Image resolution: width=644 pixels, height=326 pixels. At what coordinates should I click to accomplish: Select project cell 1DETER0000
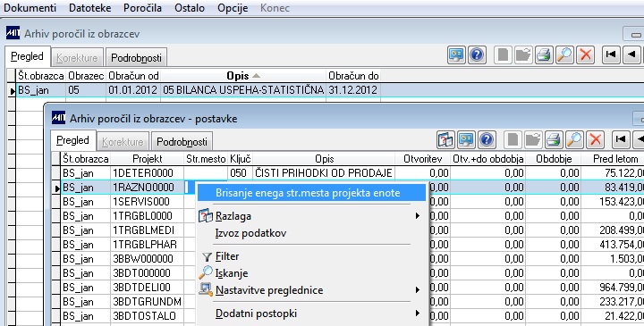(148, 172)
